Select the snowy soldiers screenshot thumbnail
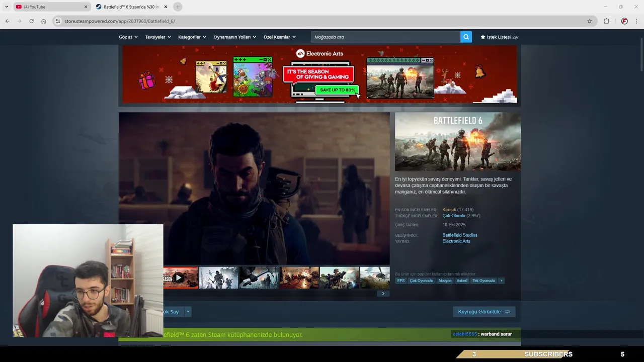Image resolution: width=644 pixels, height=362 pixels. click(218, 278)
